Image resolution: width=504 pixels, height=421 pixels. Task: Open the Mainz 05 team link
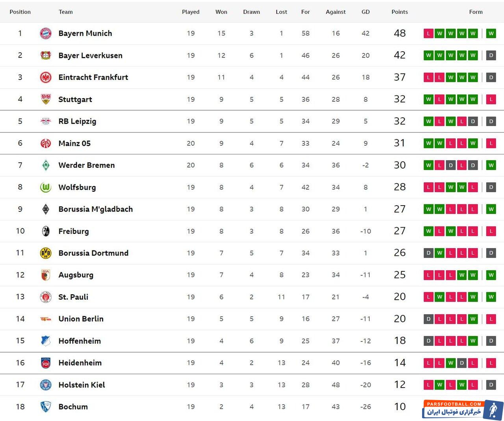click(74, 143)
